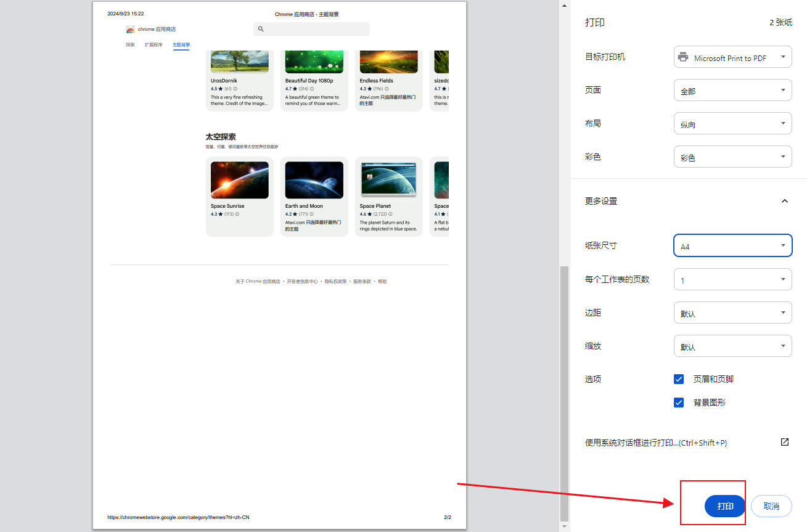Click the Endless Fields title text
The height and width of the screenshot is (532, 807).
coord(377,81)
